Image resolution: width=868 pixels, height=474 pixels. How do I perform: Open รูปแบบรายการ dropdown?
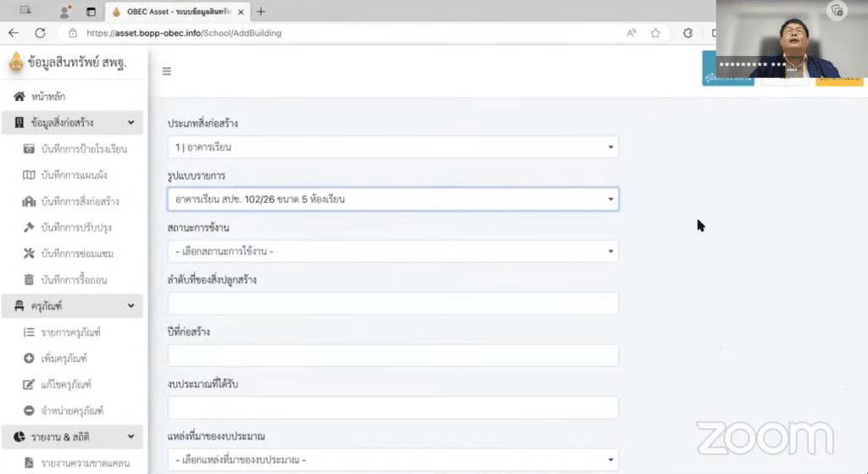[393, 199]
